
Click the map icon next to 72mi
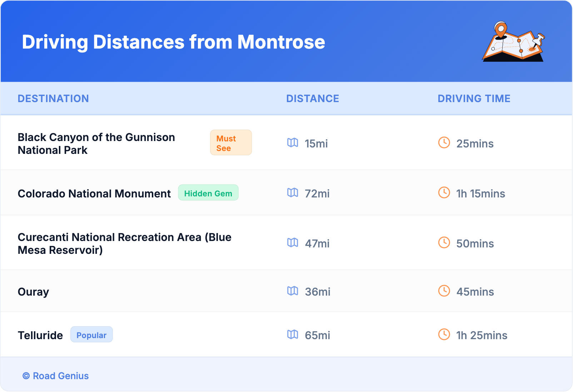pyautogui.click(x=293, y=193)
